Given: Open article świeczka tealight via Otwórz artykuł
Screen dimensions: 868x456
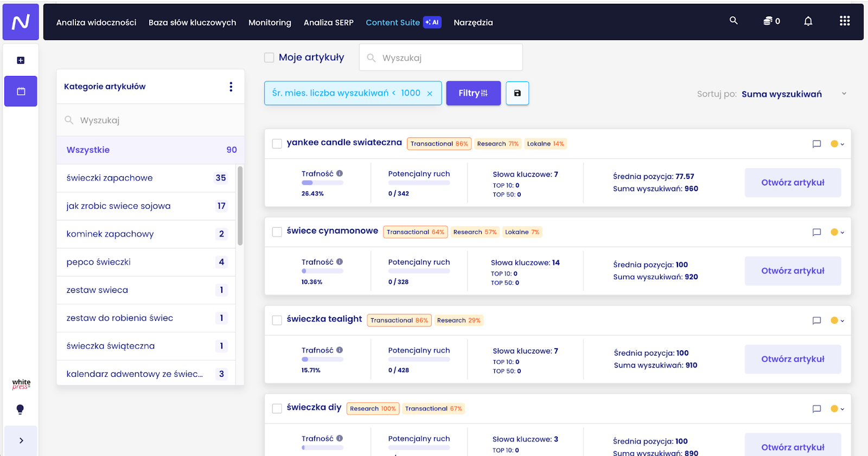Looking at the screenshot, I should pyautogui.click(x=793, y=359).
